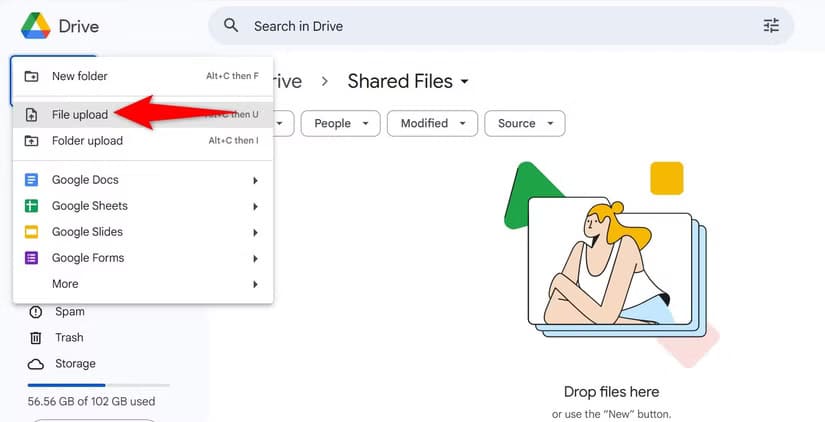The image size is (825, 422).
Task: Open the Modified filter dropdown
Action: tap(432, 123)
